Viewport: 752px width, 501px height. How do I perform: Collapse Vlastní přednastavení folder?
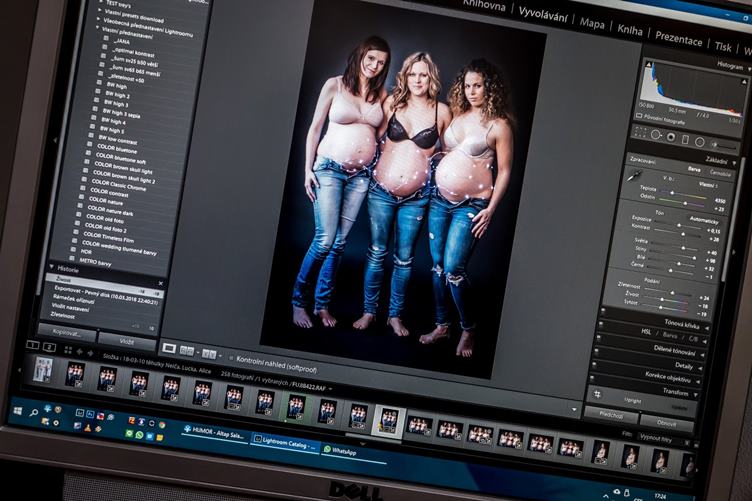[97, 28]
